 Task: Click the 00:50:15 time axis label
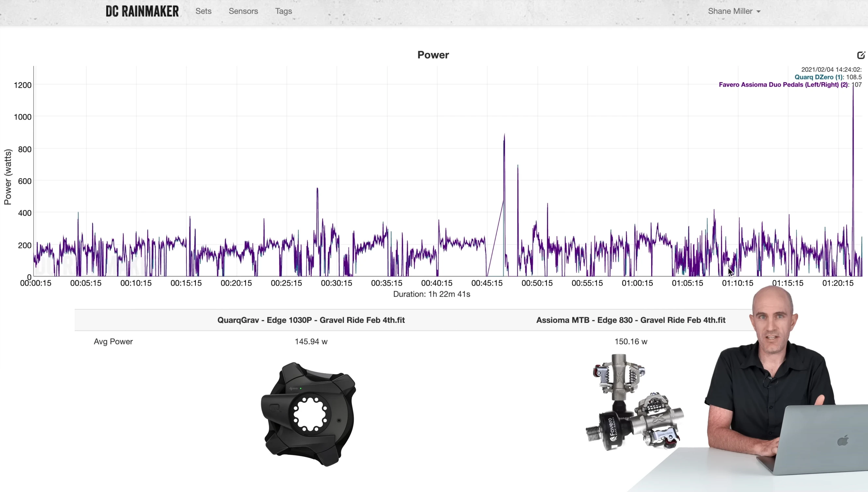(537, 283)
